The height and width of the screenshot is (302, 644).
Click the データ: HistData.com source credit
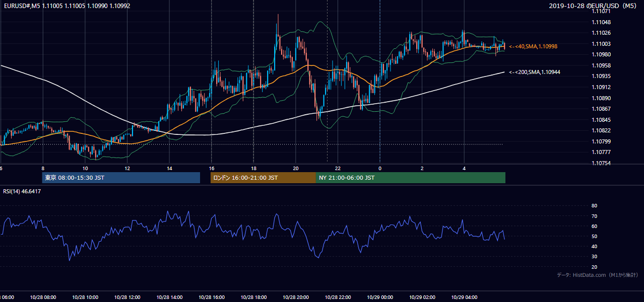click(x=598, y=275)
